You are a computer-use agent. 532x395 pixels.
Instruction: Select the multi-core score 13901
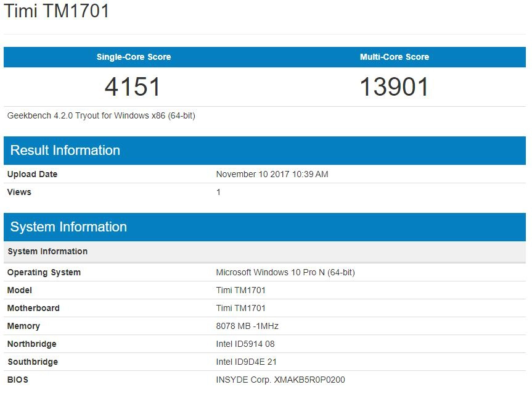coord(395,86)
